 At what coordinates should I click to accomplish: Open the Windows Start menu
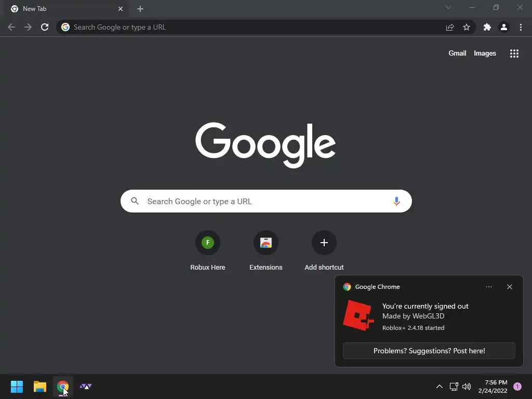pyautogui.click(x=17, y=387)
